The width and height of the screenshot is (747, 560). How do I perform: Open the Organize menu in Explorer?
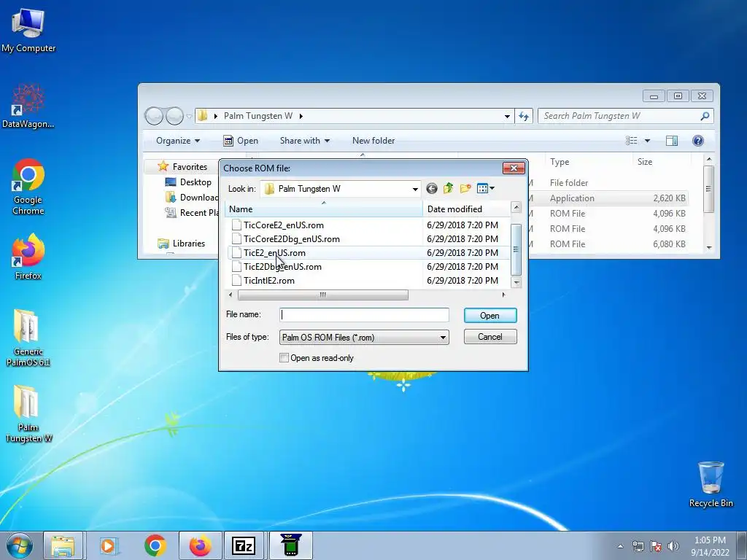point(178,141)
